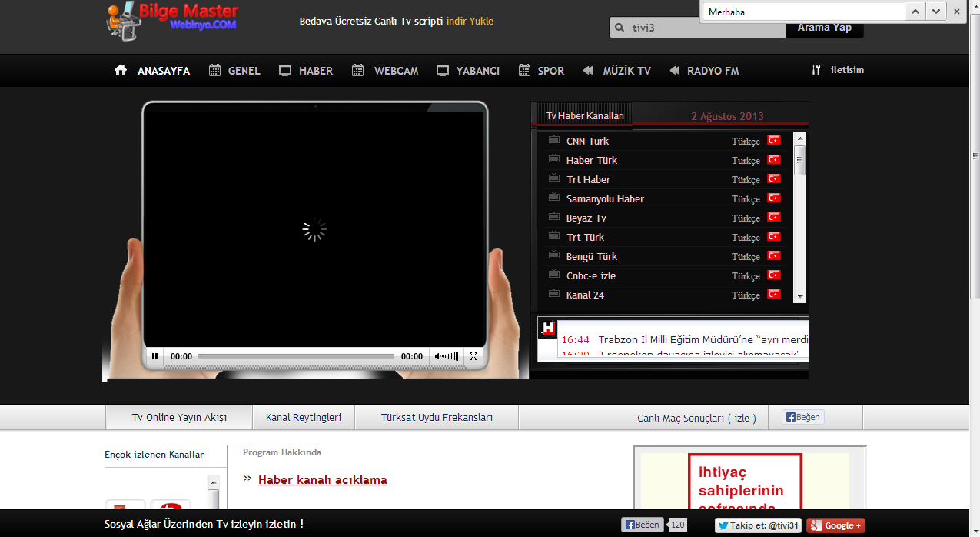This screenshot has height=537, width=980.
Task: Select the Samanyolu Haber channel
Action: click(x=605, y=198)
